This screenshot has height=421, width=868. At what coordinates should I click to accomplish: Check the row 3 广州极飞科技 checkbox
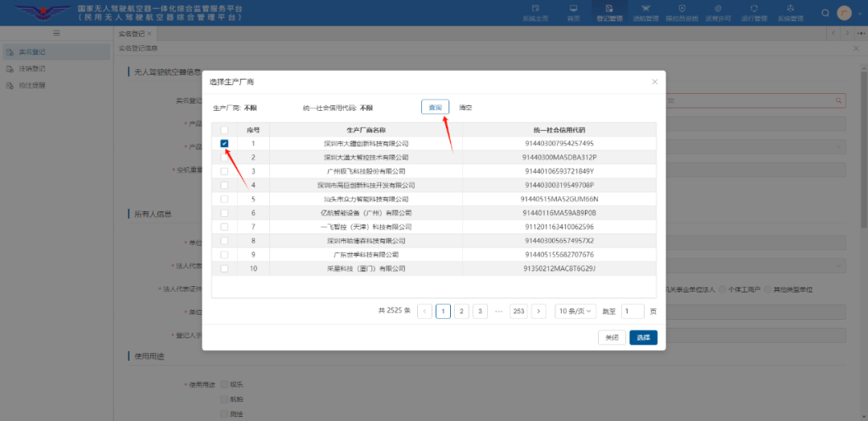[224, 171]
